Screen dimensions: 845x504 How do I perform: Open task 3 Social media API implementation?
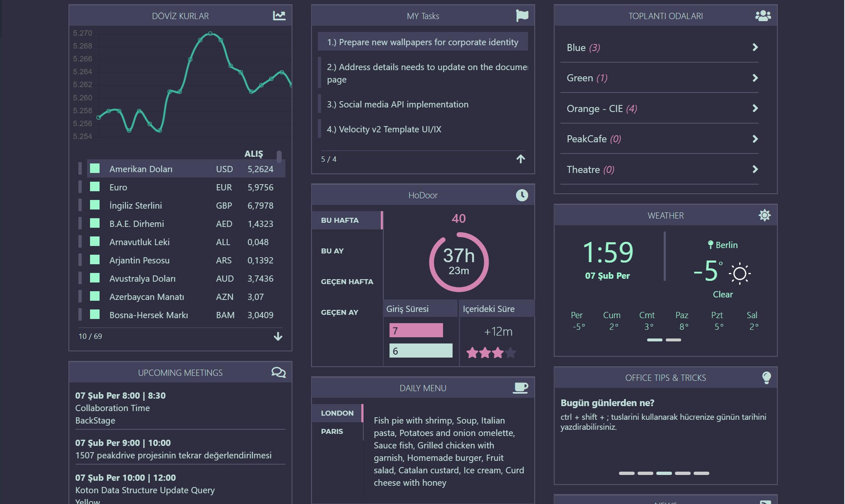[423, 104]
